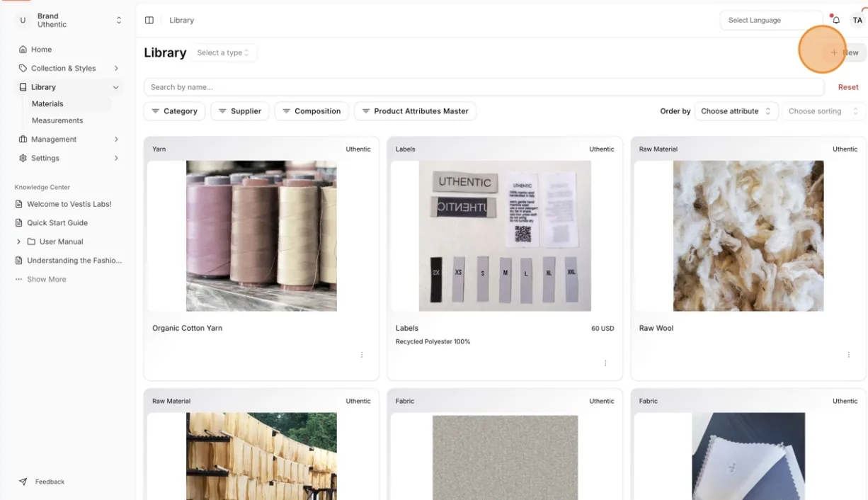Open the Raw Material drying racks image
Viewport: 868px width, 500px height.
[261, 456]
